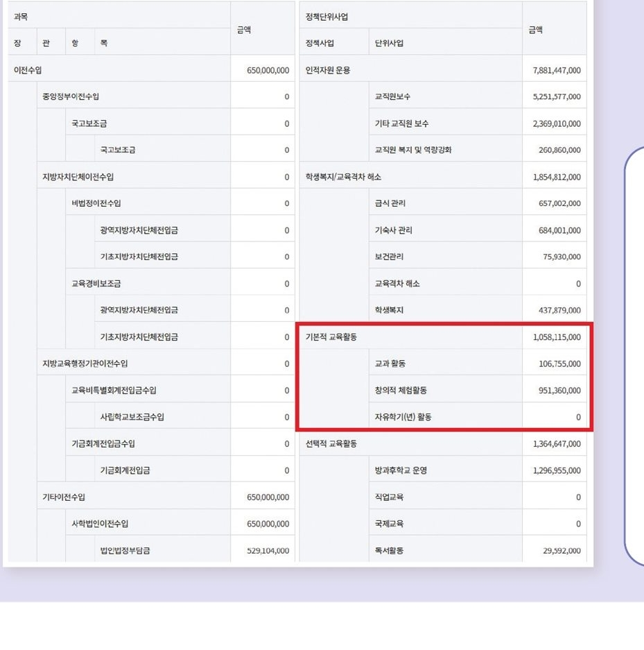The height and width of the screenshot is (650, 644).
Task: Select the 기타이전수입 row
Action: coord(64,497)
